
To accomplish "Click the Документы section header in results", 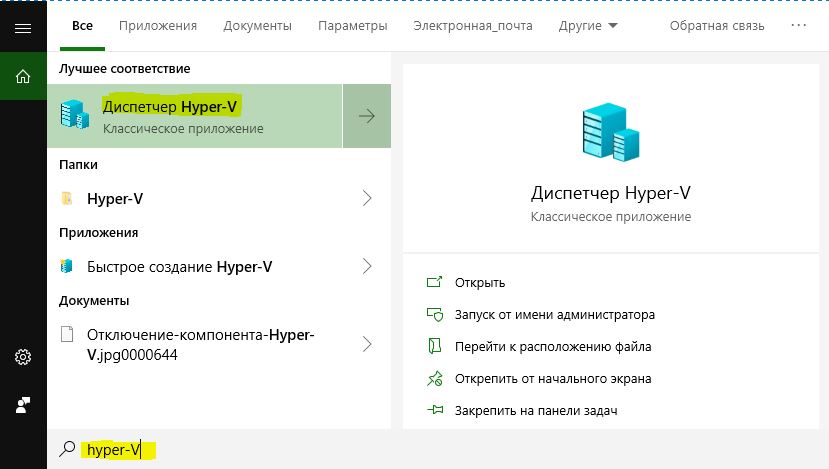I will pos(94,301).
